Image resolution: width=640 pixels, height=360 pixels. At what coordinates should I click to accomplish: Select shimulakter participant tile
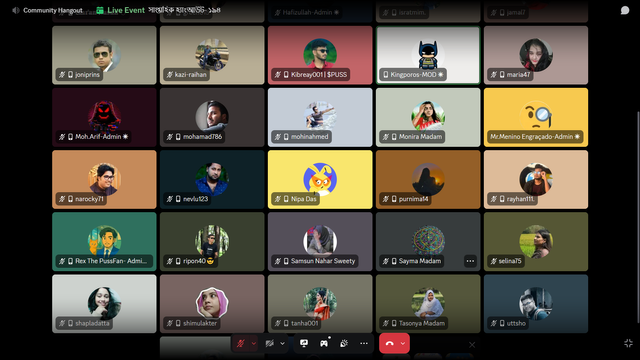[x=212, y=304]
